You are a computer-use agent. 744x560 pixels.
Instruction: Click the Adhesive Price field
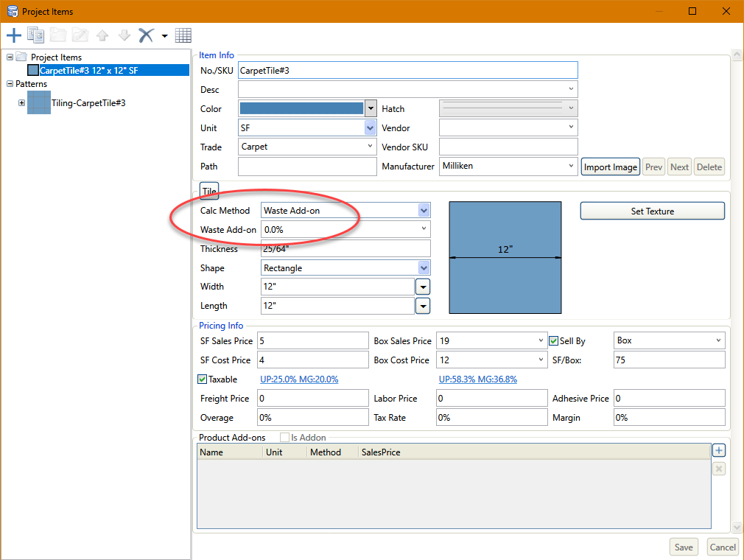coord(669,398)
